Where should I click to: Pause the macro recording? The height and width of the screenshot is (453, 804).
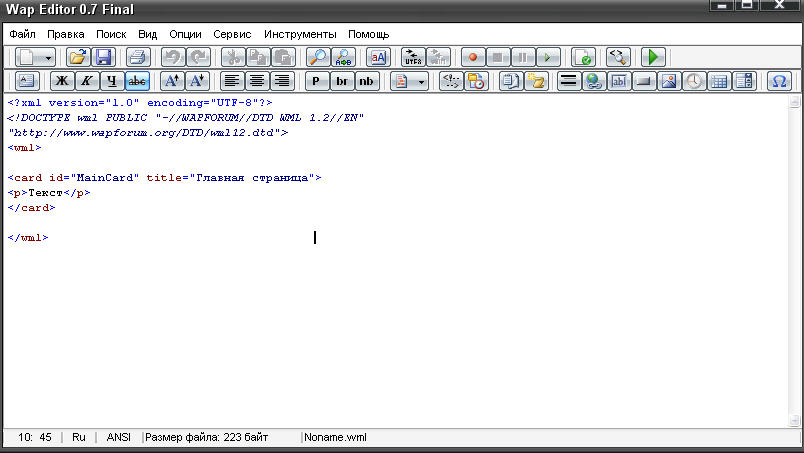(522, 57)
